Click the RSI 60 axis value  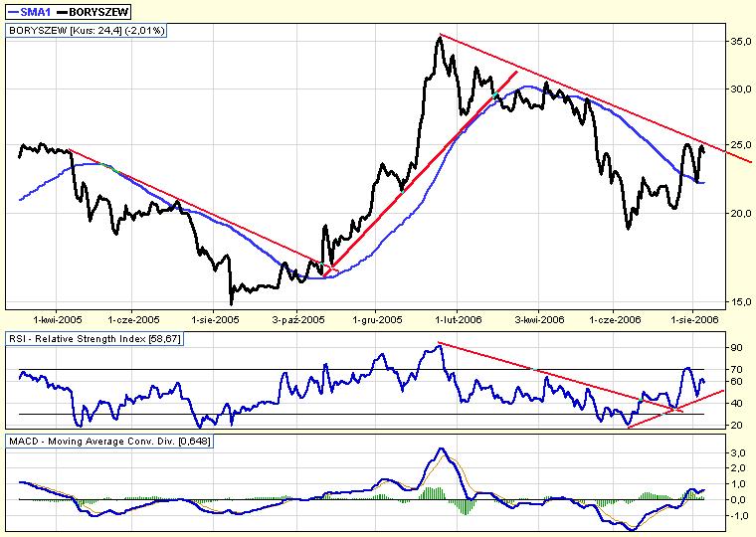736,381
